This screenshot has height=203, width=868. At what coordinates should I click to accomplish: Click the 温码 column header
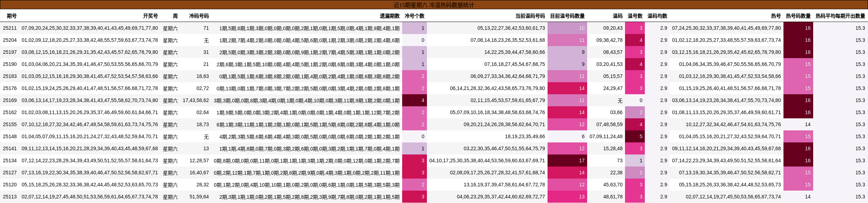(618, 16)
